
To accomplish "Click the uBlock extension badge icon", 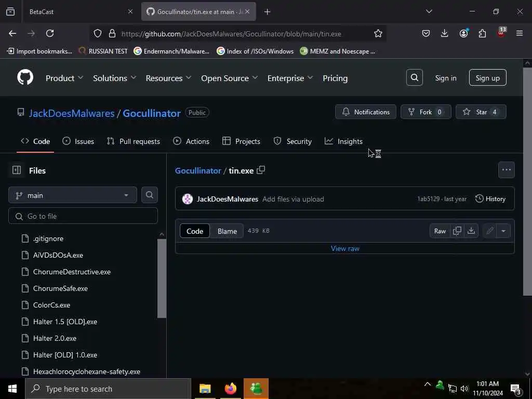I will click(x=501, y=33).
